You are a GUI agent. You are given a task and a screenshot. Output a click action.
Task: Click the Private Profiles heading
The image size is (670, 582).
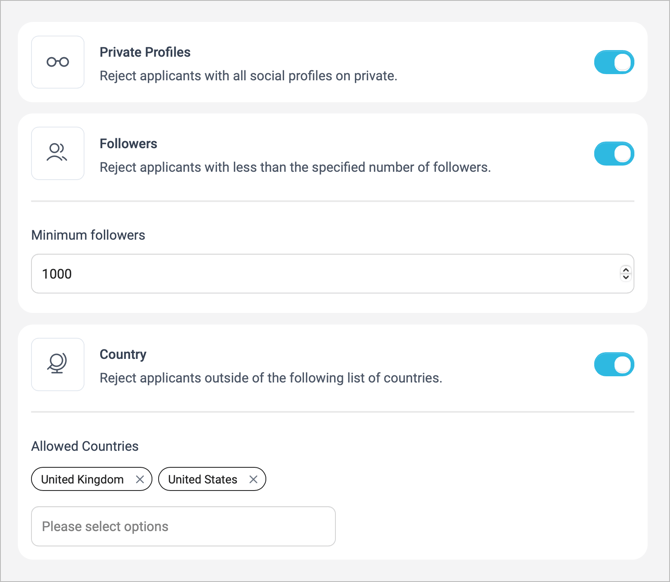[145, 52]
